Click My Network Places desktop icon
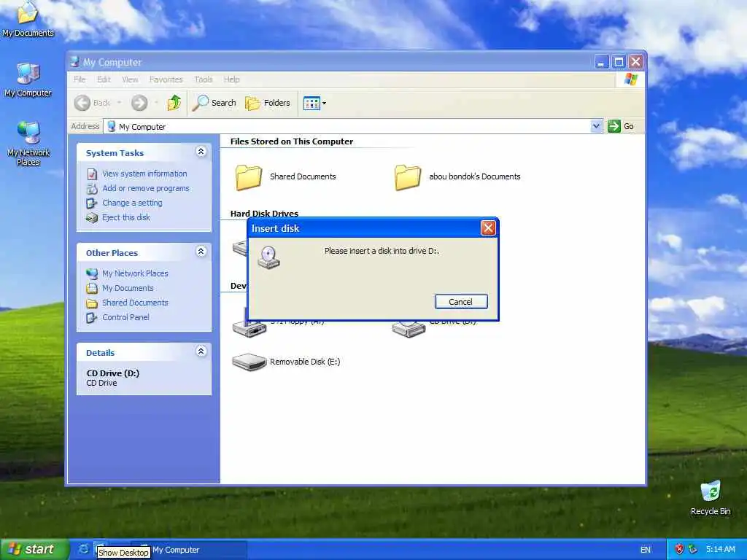Viewport: 747px width, 560px height. 28,144
